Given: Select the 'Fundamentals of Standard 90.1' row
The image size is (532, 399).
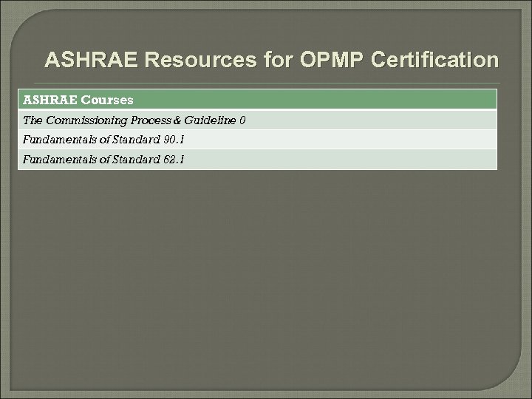Looking at the screenshot, I should tap(258, 140).
